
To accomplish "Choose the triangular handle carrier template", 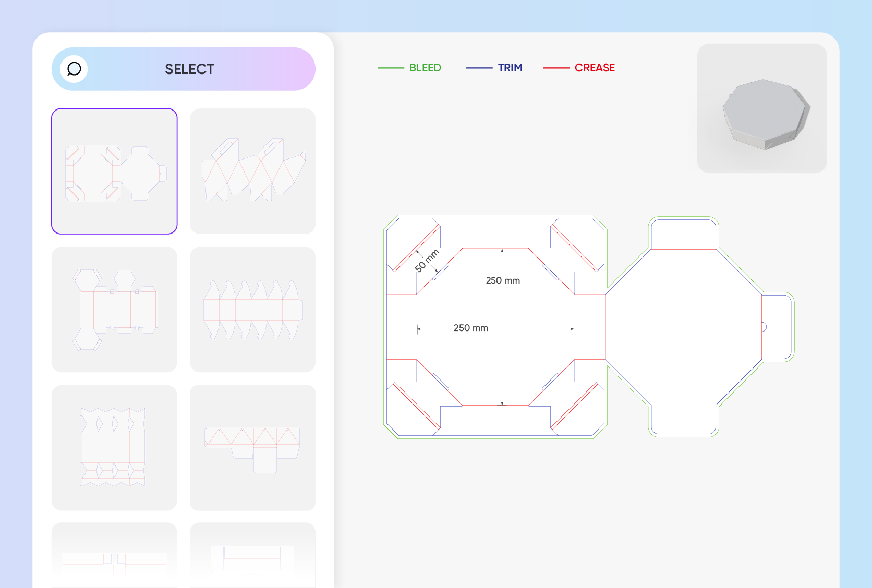I will (x=252, y=171).
